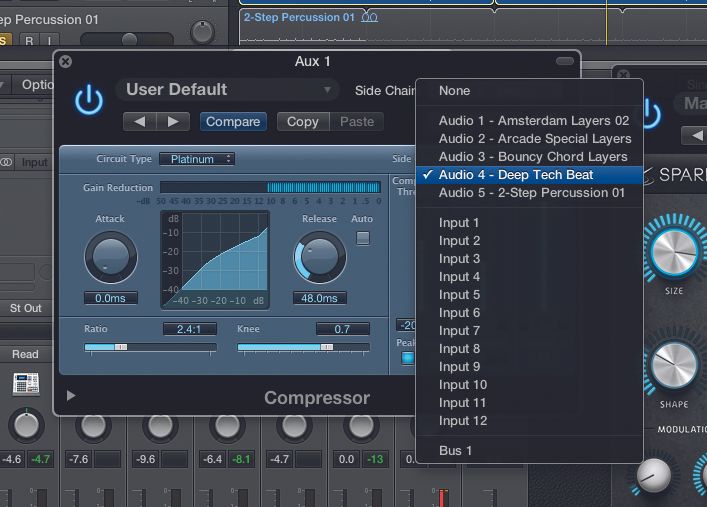Click the Copy button
This screenshot has height=507, width=707.
pyautogui.click(x=303, y=121)
